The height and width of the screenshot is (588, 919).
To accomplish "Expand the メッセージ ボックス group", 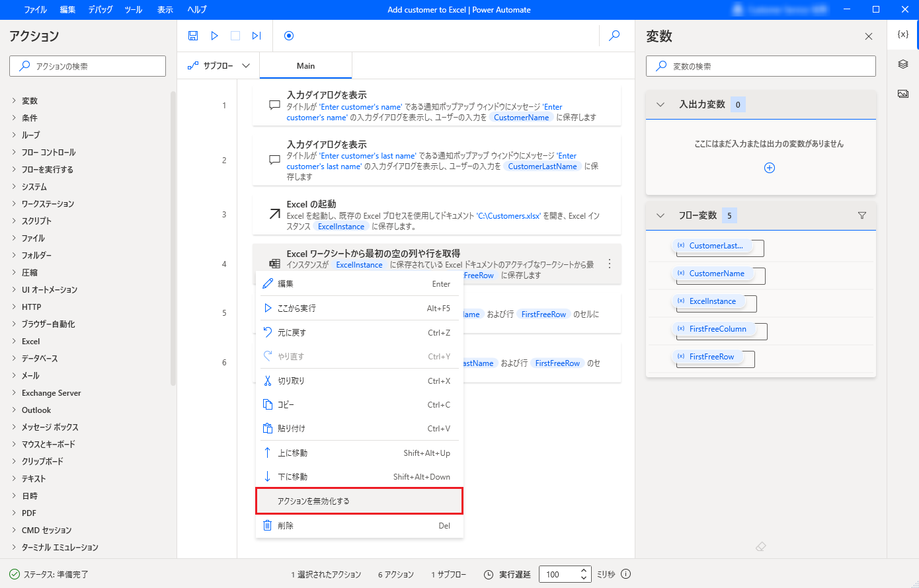I will pos(14,427).
